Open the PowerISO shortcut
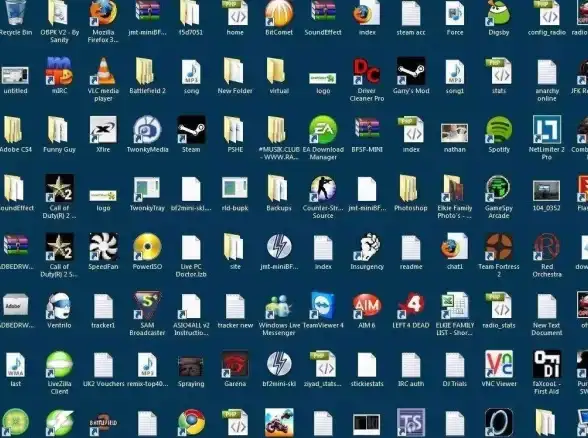Screen dimensions: 588x438 [147, 247]
